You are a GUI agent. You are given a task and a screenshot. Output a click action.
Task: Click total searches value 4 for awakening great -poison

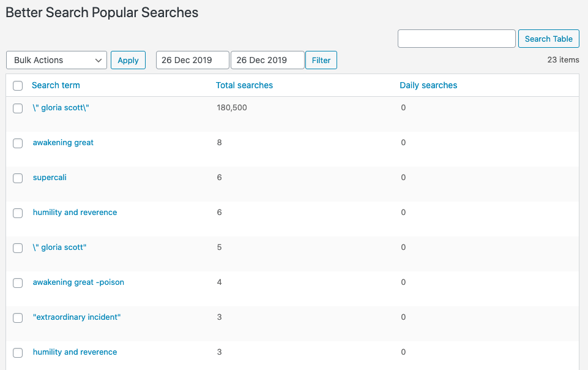220,282
